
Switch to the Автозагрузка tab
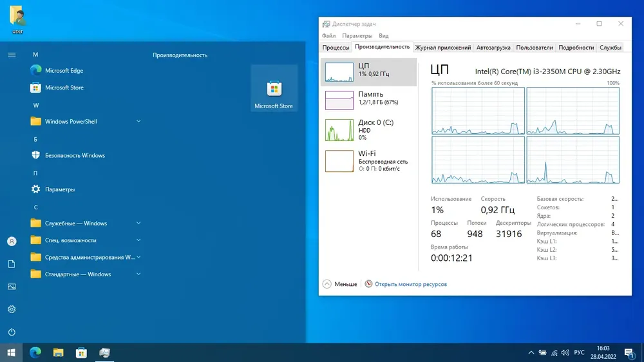coord(493,48)
